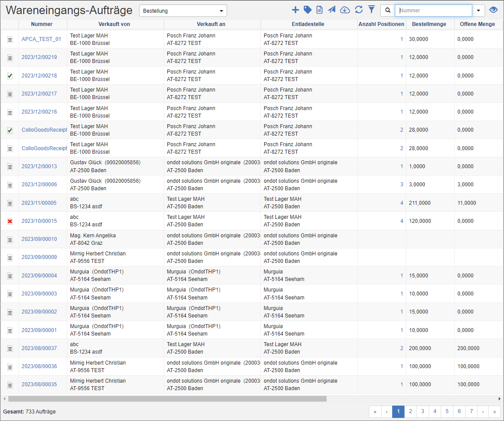The image size is (504, 421).
Task: Expand search field dropdown arrow
Action: tap(478, 11)
